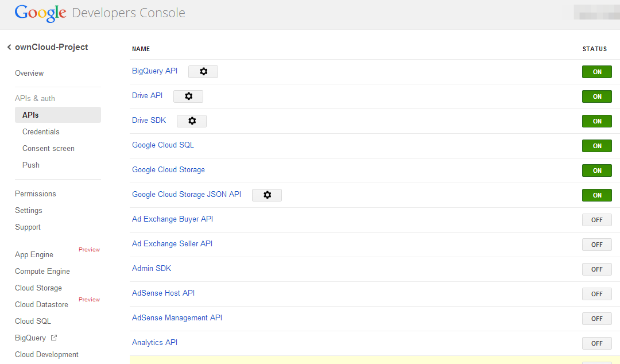This screenshot has width=620, height=364.
Task: Open App Engine section
Action: tap(34, 255)
